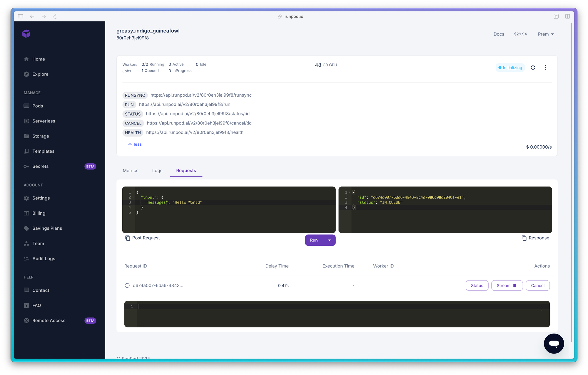Click the copy Response icon
588x375 pixels.
pyautogui.click(x=524, y=238)
